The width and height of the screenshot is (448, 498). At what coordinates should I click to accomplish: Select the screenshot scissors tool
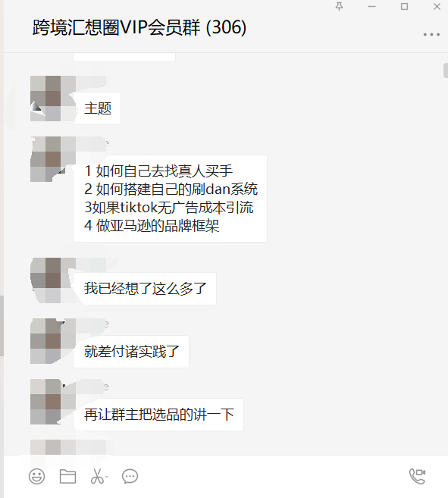[97, 477]
